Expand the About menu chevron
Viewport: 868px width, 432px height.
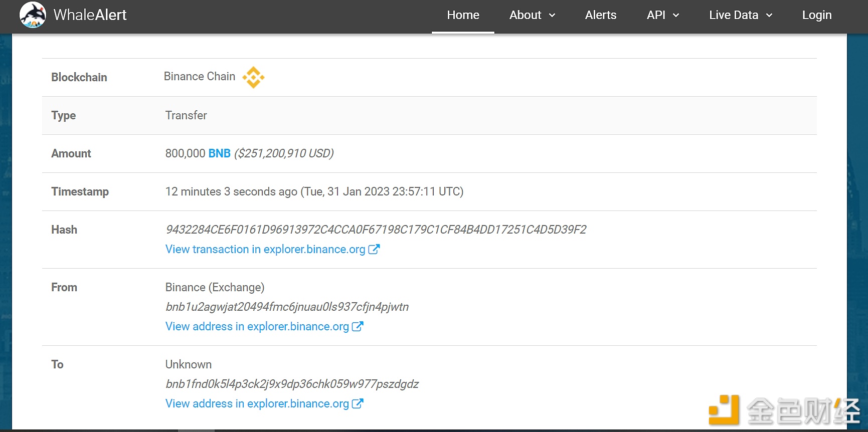click(552, 16)
